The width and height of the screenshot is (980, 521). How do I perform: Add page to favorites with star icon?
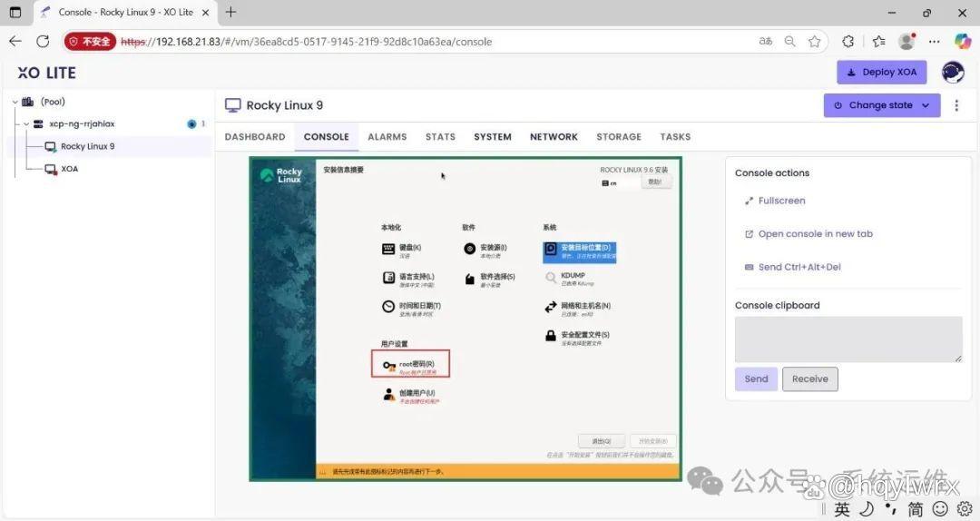point(814,41)
